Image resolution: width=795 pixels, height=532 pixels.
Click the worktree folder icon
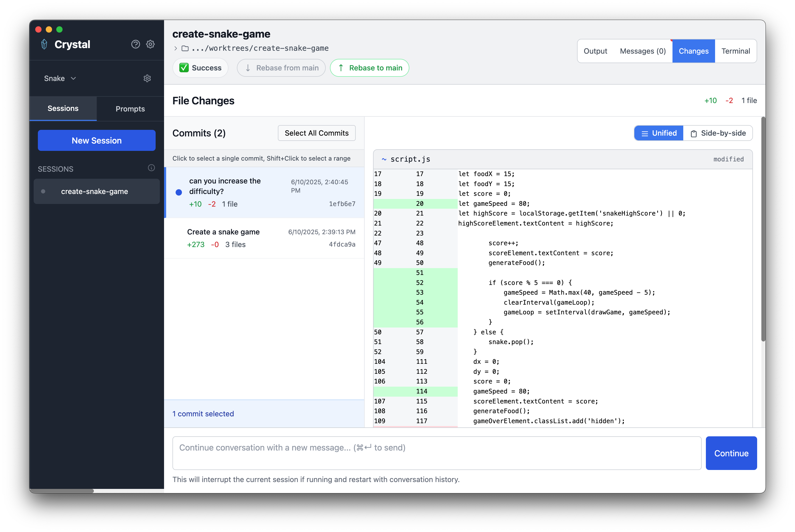pyautogui.click(x=185, y=49)
